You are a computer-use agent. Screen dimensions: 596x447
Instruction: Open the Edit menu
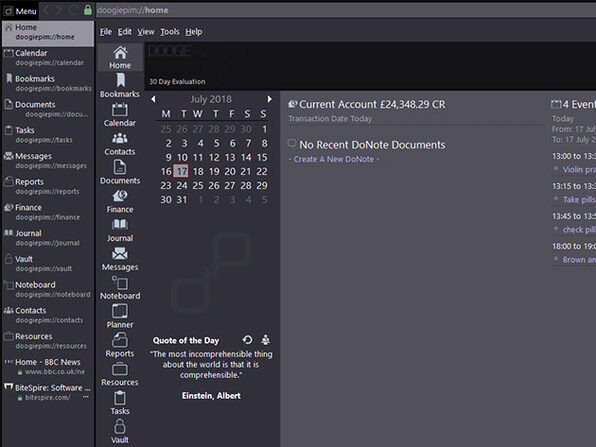coord(124,32)
